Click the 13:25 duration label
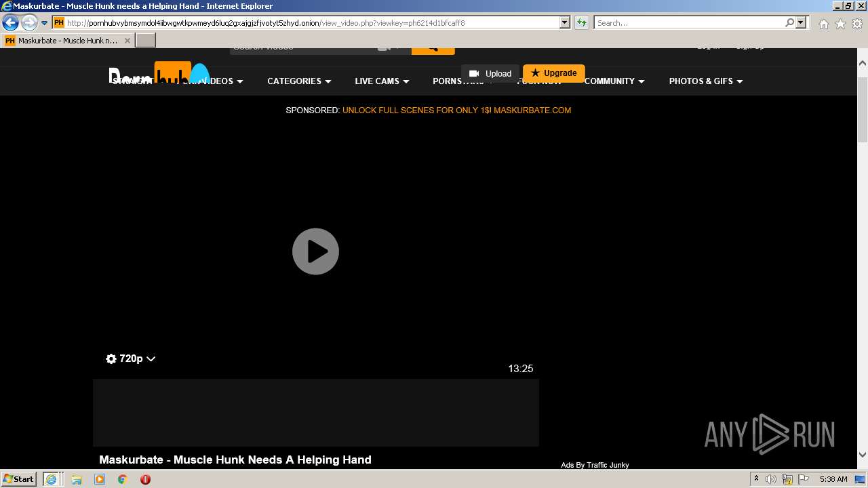 point(521,369)
